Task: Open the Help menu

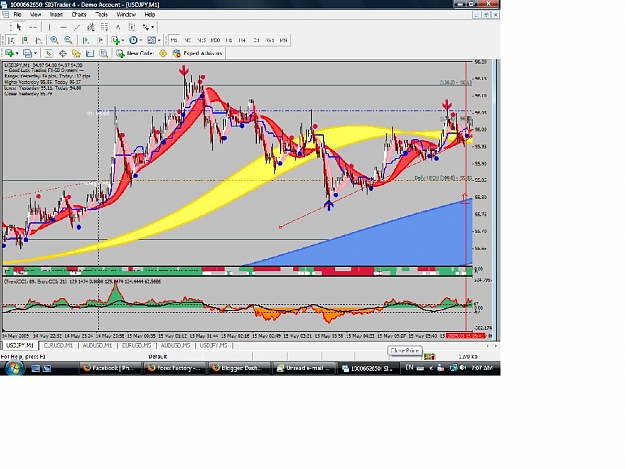Action: [149, 14]
